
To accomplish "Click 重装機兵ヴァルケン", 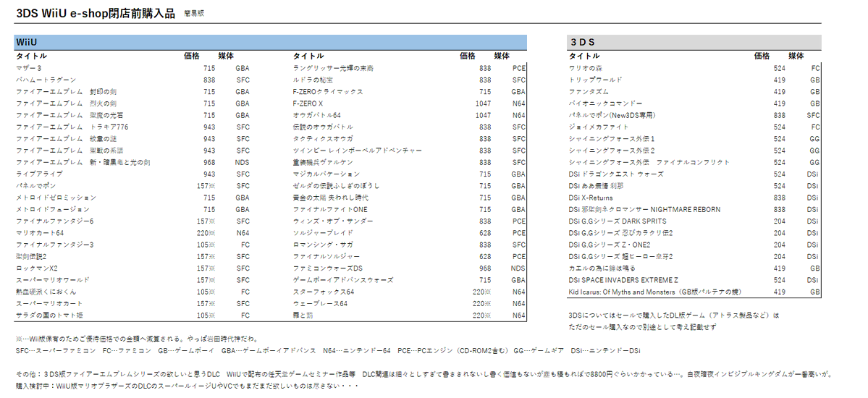I will 324,162.
